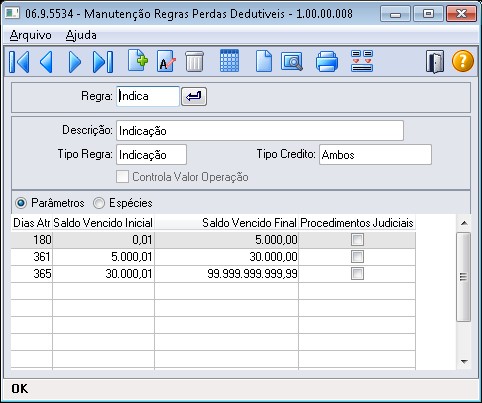The width and height of the screenshot is (482, 403).
Task: Select the Espécies radio button
Action: pyautogui.click(x=99, y=203)
